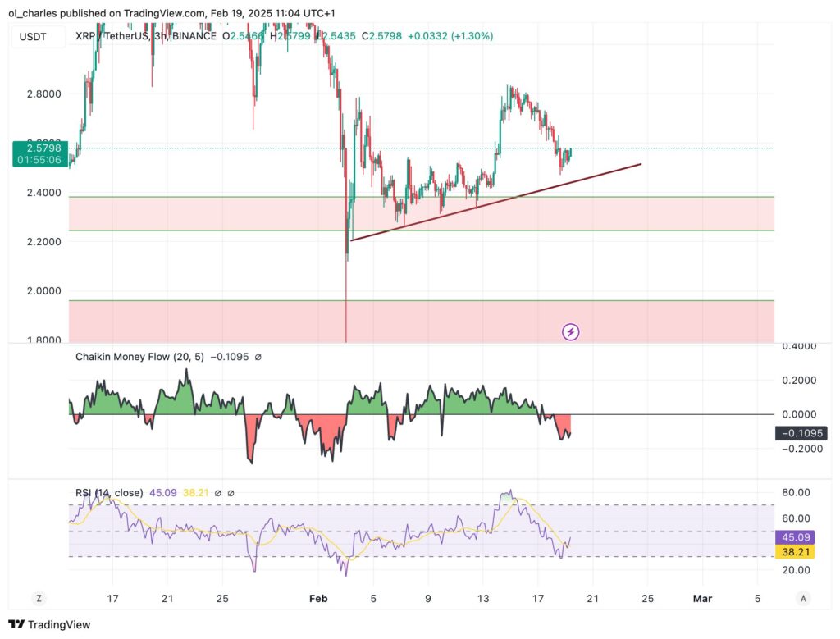Click the A icon at the axis right end
The height and width of the screenshot is (639, 840).
click(802, 599)
